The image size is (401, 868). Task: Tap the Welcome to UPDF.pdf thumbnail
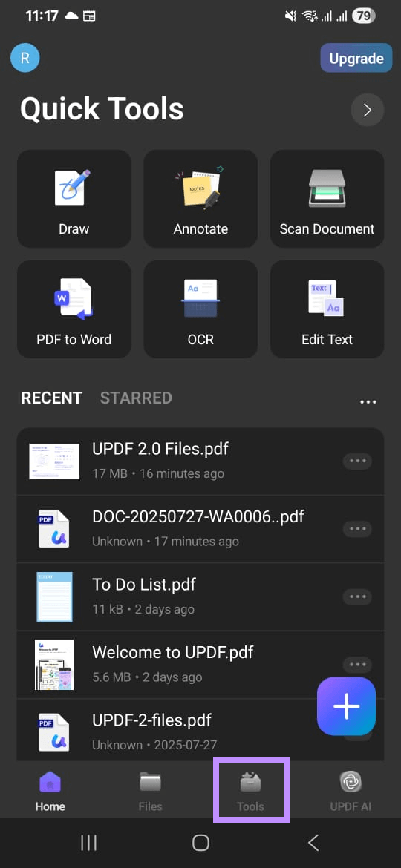tap(54, 665)
